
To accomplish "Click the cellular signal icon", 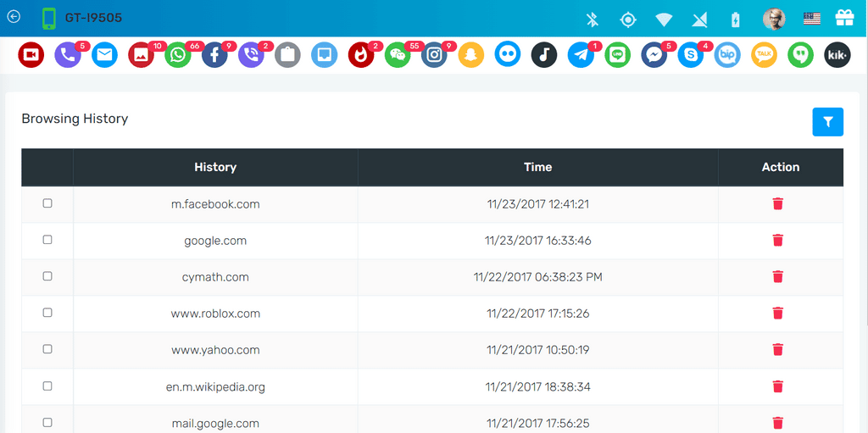I will pyautogui.click(x=699, y=20).
